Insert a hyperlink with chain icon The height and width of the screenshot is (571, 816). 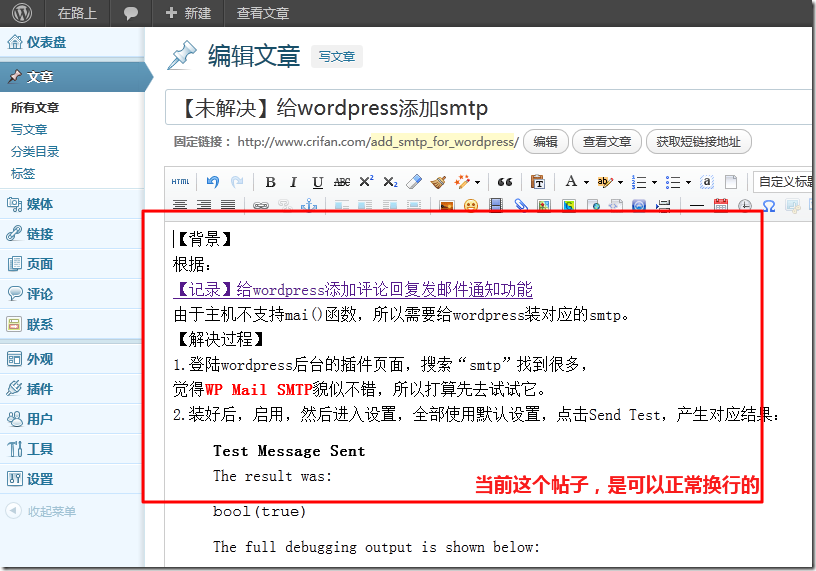pos(261,206)
